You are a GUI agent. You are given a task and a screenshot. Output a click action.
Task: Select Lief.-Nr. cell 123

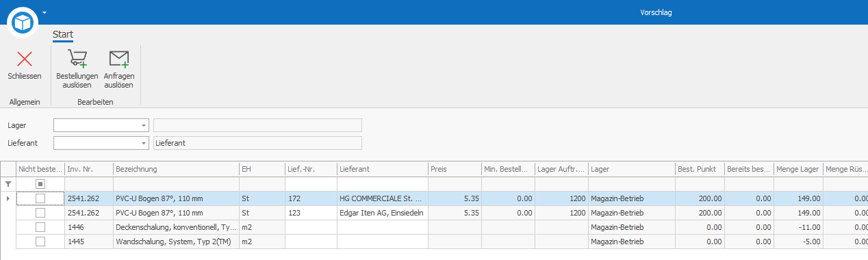point(311,213)
